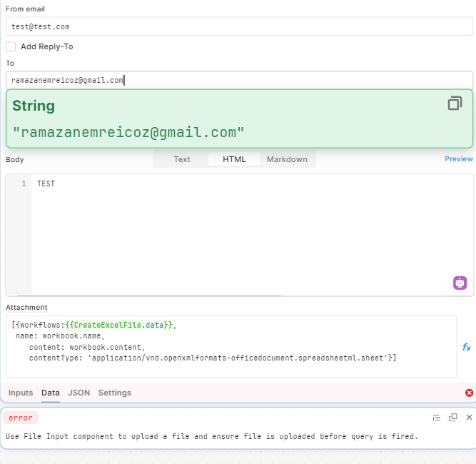The height and width of the screenshot is (464, 476).
Task: Select HTML body format
Action: (234, 159)
